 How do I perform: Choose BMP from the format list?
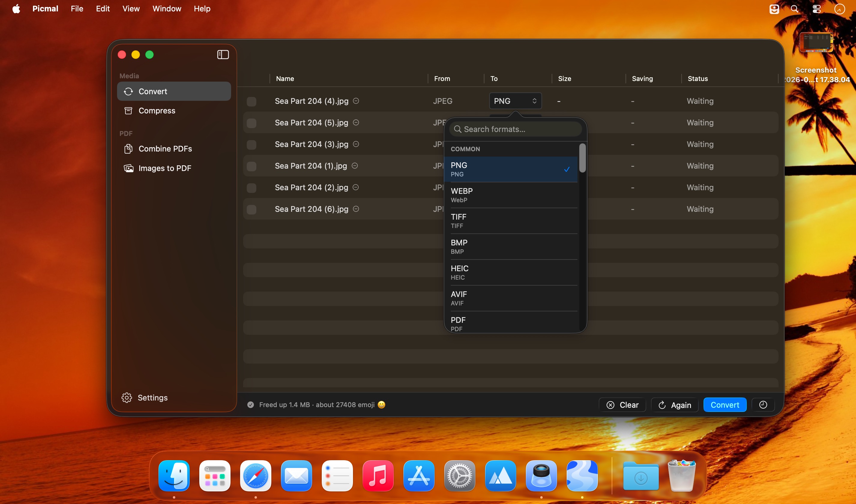[511, 247]
